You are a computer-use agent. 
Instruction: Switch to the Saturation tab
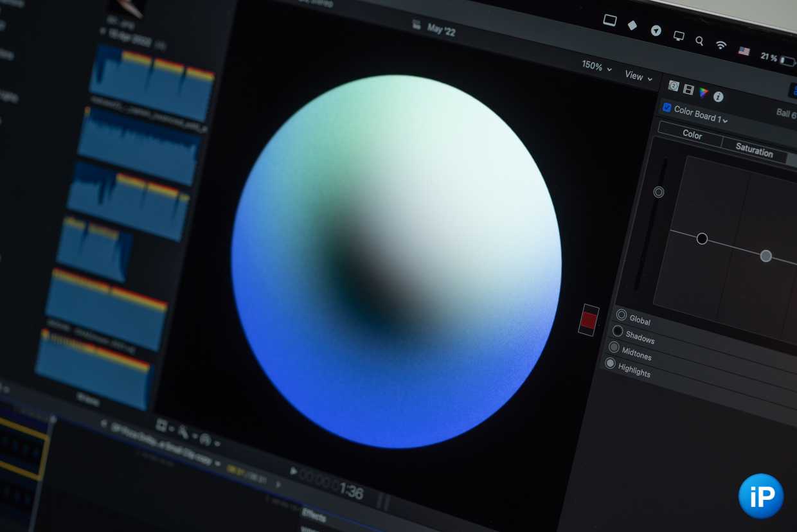(754, 150)
